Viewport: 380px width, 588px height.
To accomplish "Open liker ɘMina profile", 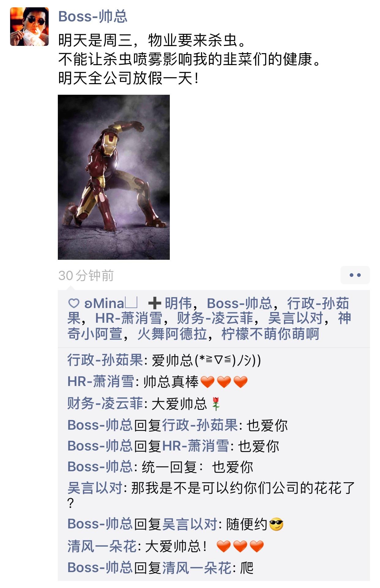I will tap(111, 303).
